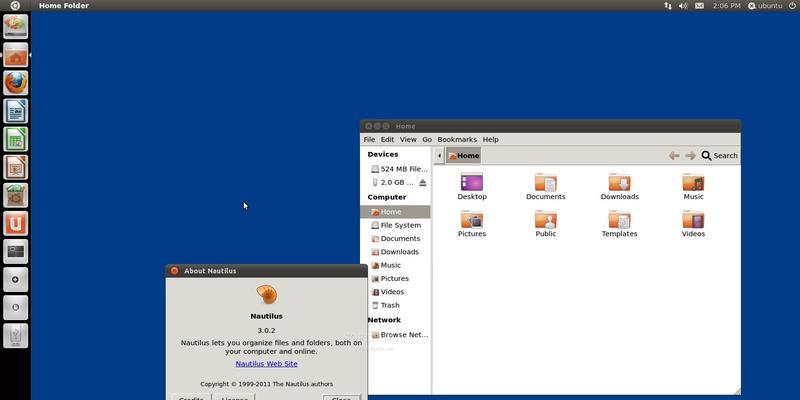
Task: Open Ubuntu One launcher icon
Action: [16, 223]
